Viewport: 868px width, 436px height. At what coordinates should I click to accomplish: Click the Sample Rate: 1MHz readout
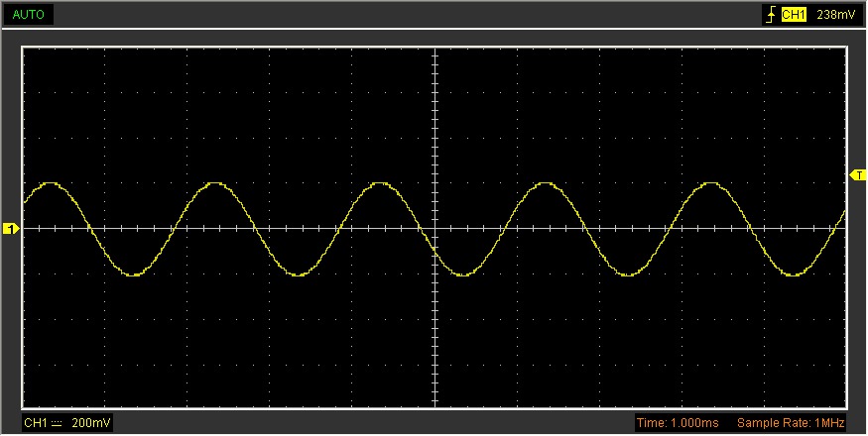791,423
